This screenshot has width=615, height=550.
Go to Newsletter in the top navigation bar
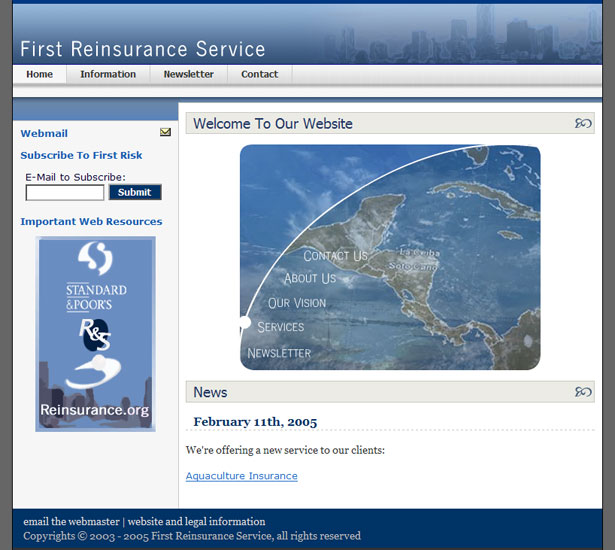point(189,74)
